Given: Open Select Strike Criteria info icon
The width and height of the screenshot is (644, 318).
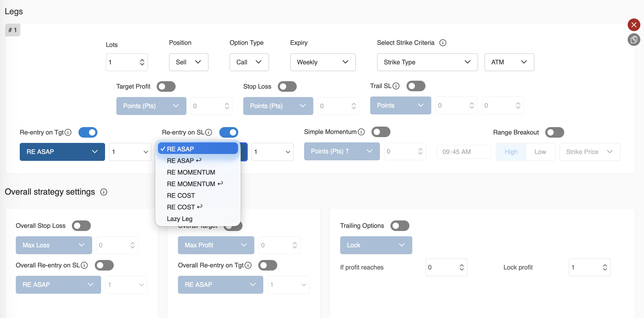Looking at the screenshot, I should pyautogui.click(x=443, y=43).
